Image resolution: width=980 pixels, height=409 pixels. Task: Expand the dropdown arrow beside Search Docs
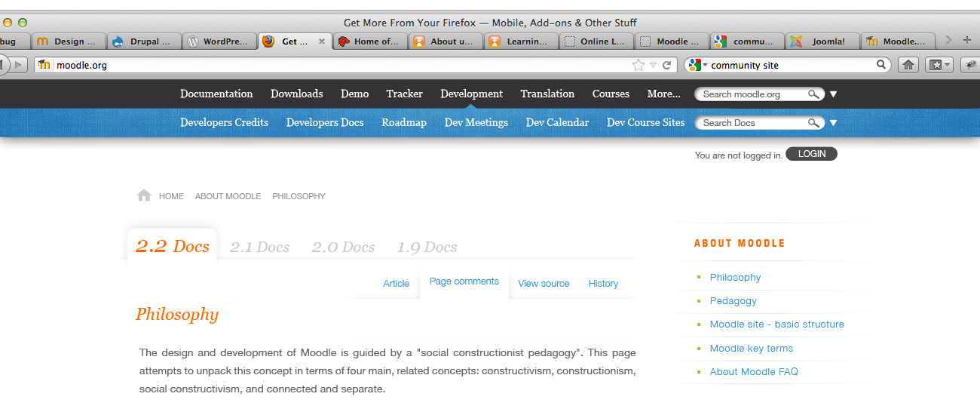click(833, 123)
